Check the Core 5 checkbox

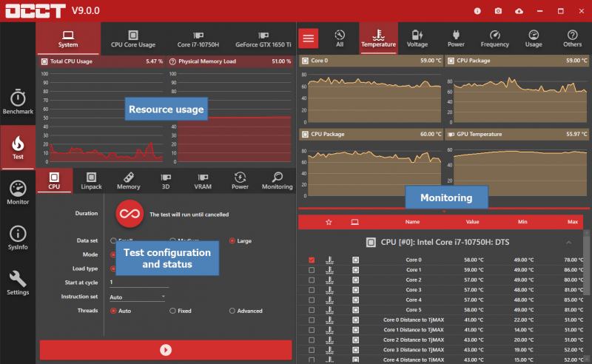tap(312, 310)
